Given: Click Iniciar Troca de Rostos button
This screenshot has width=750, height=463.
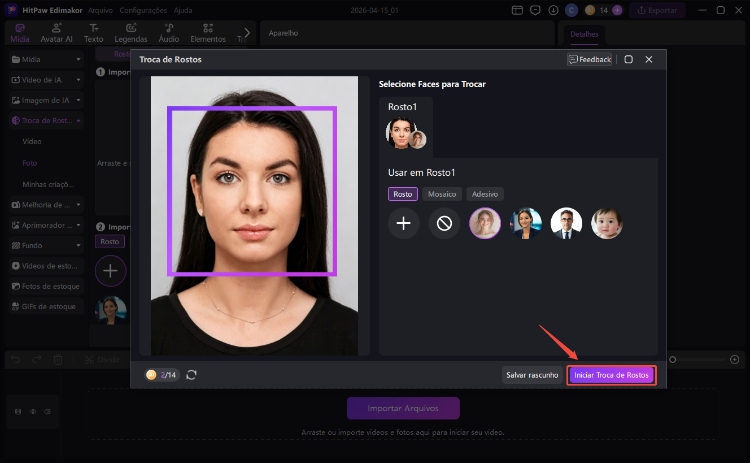Looking at the screenshot, I should point(612,375).
